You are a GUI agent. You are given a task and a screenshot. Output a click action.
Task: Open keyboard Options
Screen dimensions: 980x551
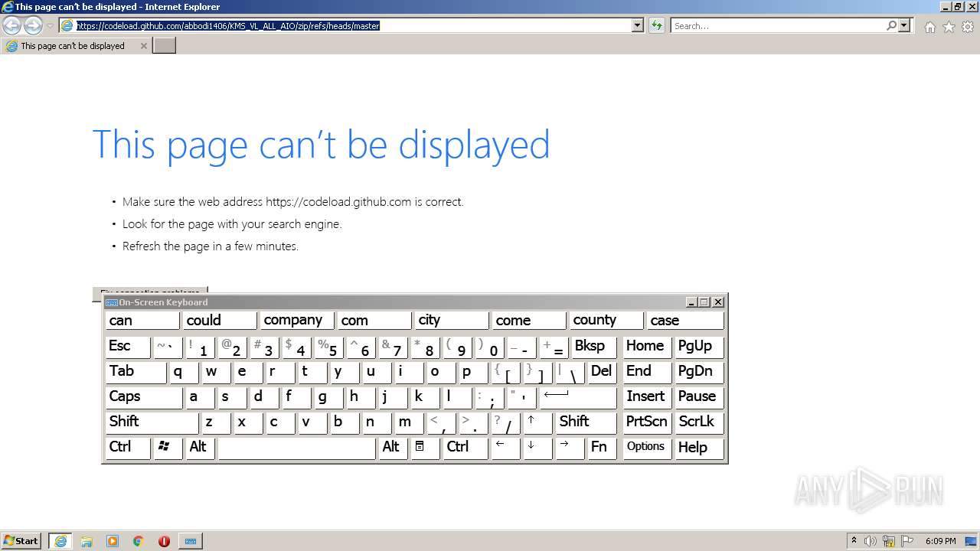[x=647, y=448]
